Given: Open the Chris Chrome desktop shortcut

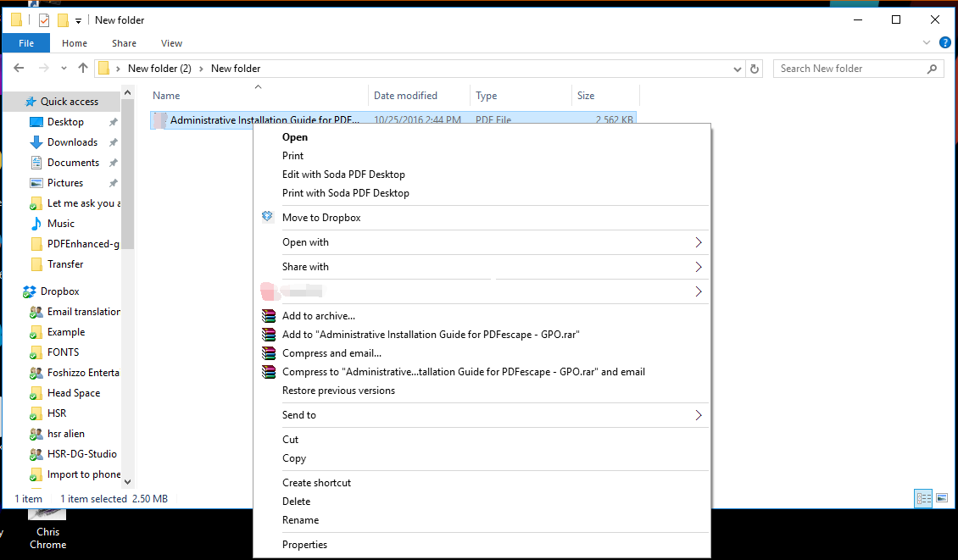Looking at the screenshot, I should [x=47, y=530].
